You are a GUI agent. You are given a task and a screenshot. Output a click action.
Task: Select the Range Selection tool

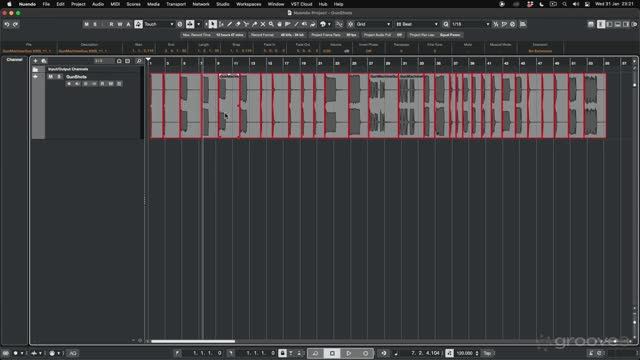pos(221,24)
